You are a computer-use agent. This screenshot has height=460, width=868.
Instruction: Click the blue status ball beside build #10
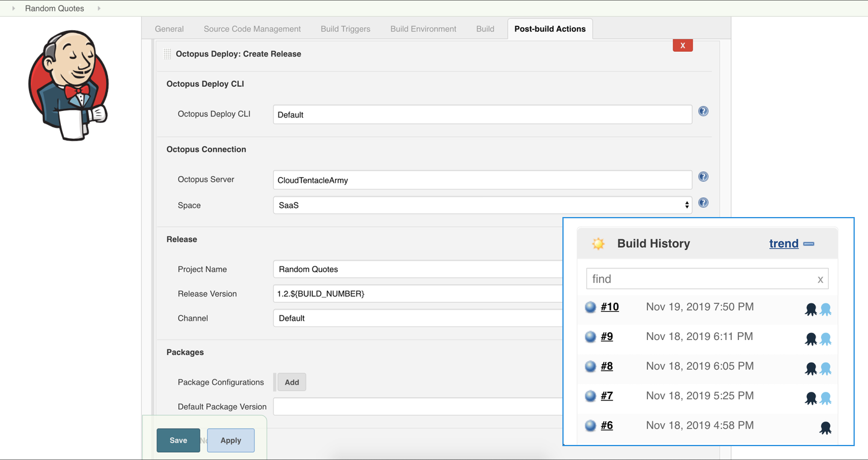[590, 307]
